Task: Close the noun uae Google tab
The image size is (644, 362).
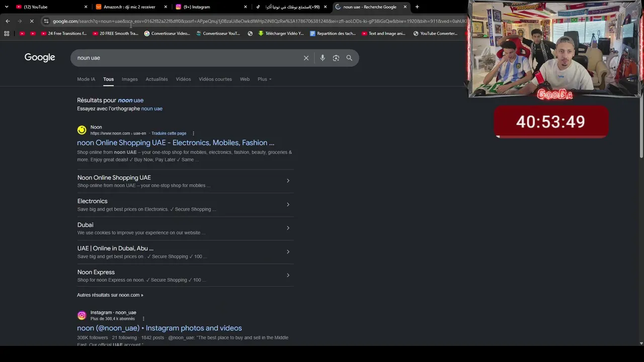Action: pos(405,7)
